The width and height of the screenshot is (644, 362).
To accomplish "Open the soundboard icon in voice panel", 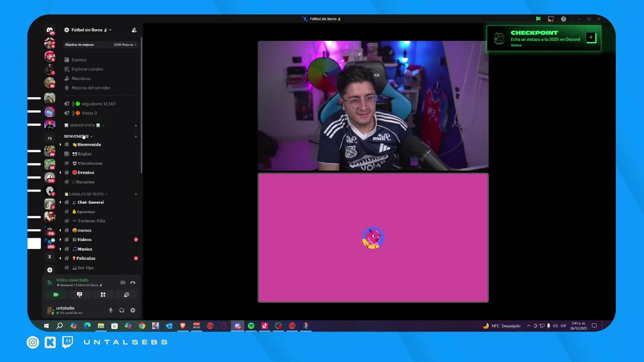I will tap(127, 295).
